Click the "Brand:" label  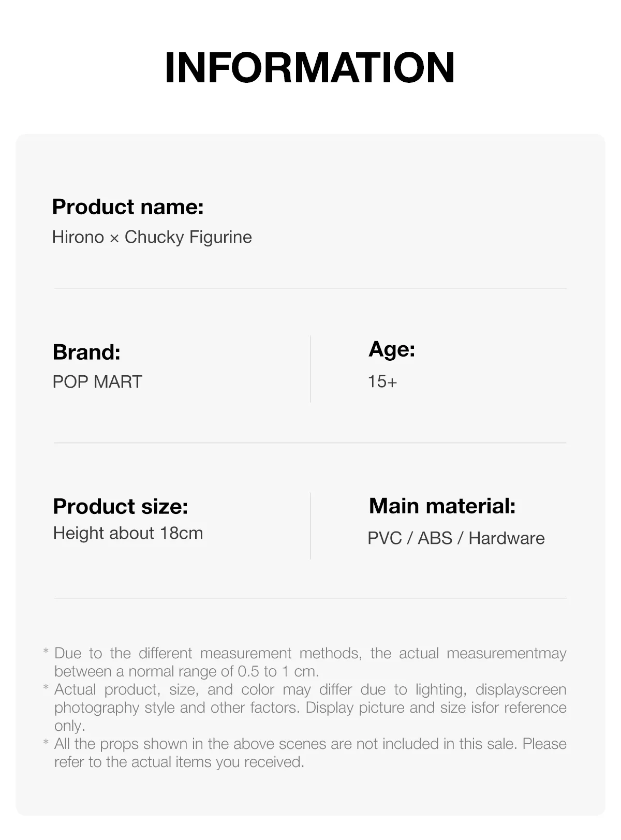[86, 352]
